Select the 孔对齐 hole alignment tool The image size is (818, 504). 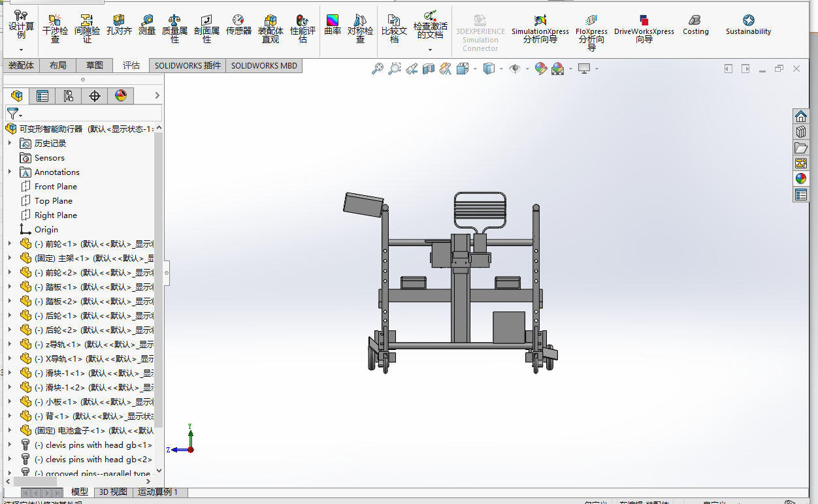120,25
